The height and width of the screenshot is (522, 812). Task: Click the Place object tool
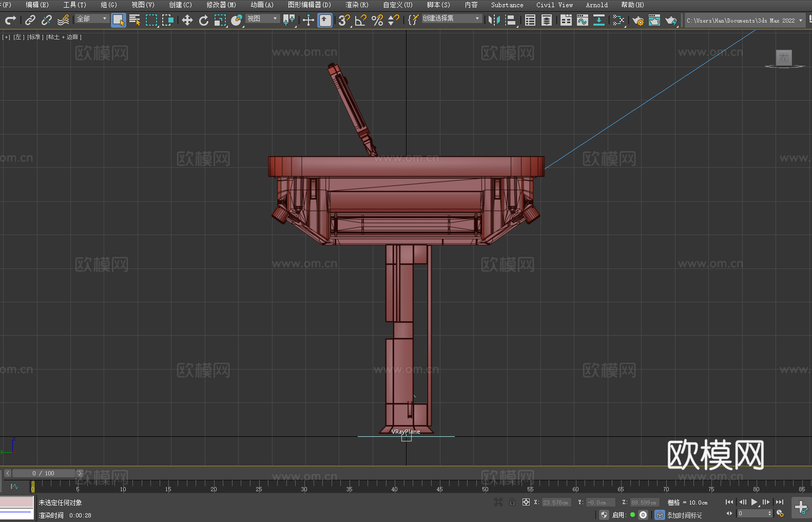point(237,20)
